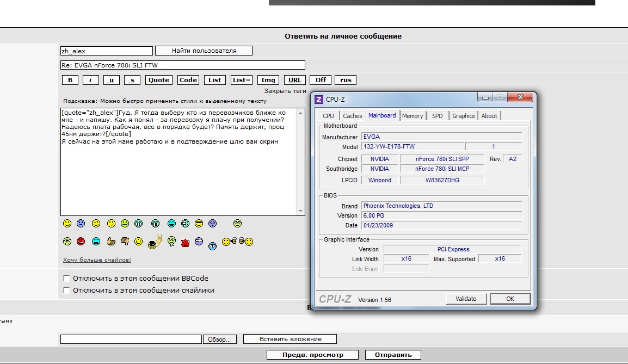Viewport: 628px width, 364px height.
Task: Open the 'Хочу больше смайлов!' link
Action: pos(97,260)
